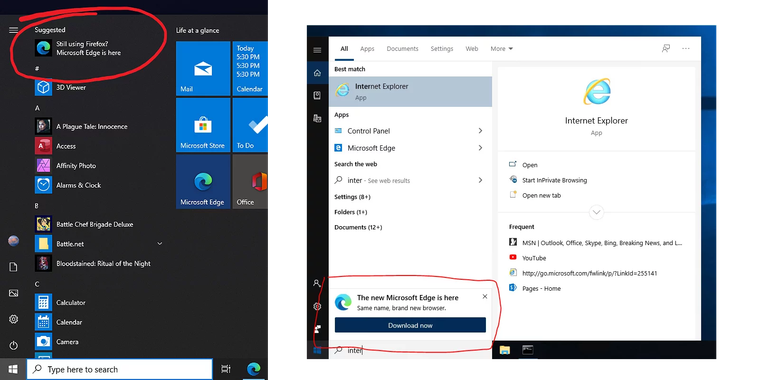Open YouTube frequent site
760x380 pixels.
[527, 258]
